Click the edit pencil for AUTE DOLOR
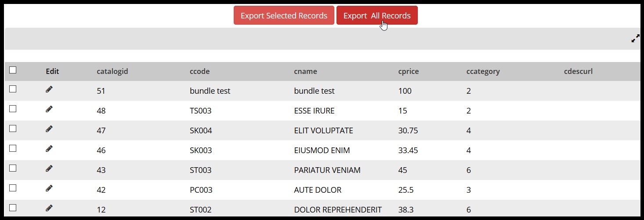This screenshot has width=644, height=220. pyautogui.click(x=49, y=188)
